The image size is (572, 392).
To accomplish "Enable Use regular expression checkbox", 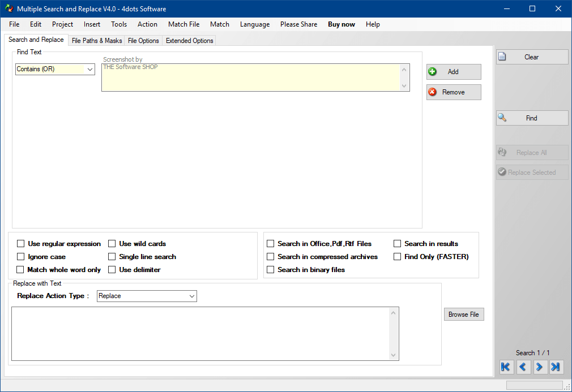I will tap(21, 244).
